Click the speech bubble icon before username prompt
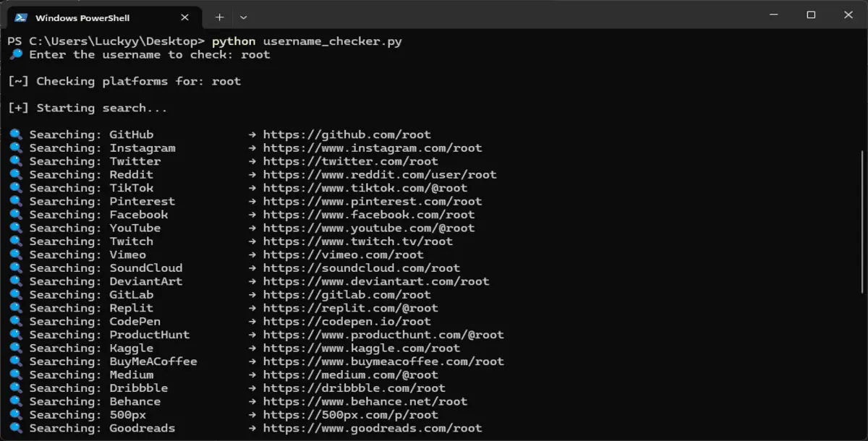This screenshot has height=441, width=868. 15,54
